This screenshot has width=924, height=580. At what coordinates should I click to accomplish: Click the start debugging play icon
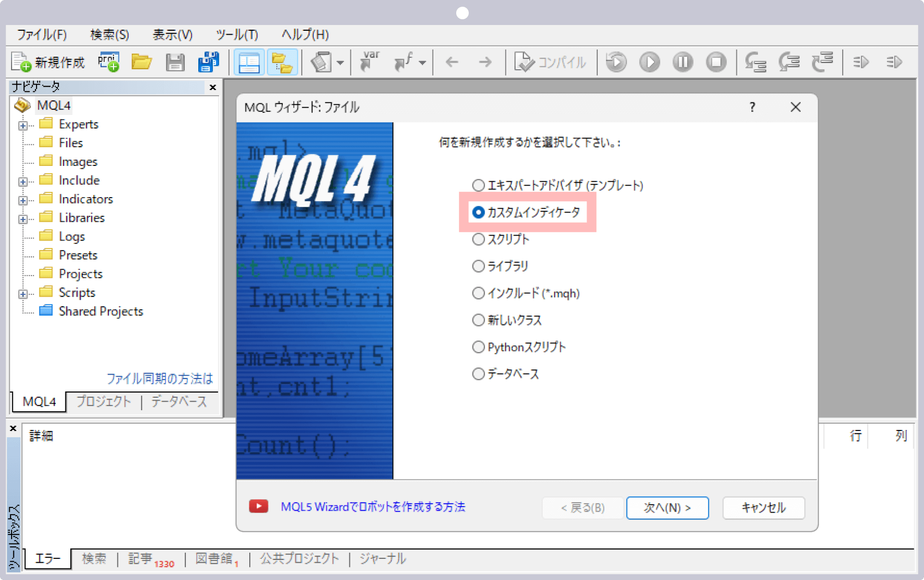[x=649, y=62]
